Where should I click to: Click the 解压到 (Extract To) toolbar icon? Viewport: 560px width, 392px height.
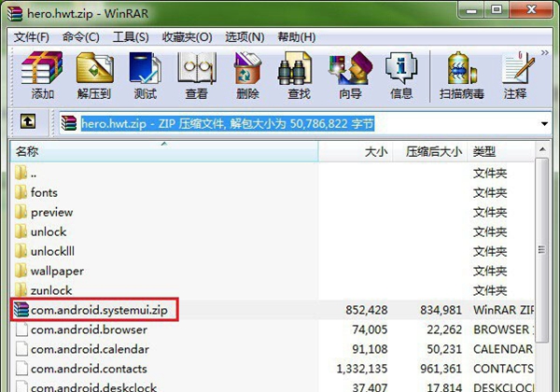94,75
